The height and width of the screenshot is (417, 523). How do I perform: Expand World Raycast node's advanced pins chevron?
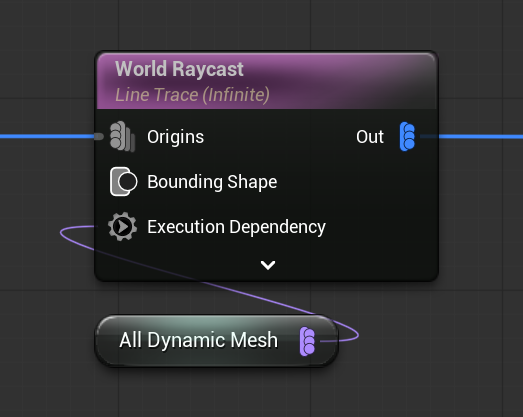tap(268, 265)
